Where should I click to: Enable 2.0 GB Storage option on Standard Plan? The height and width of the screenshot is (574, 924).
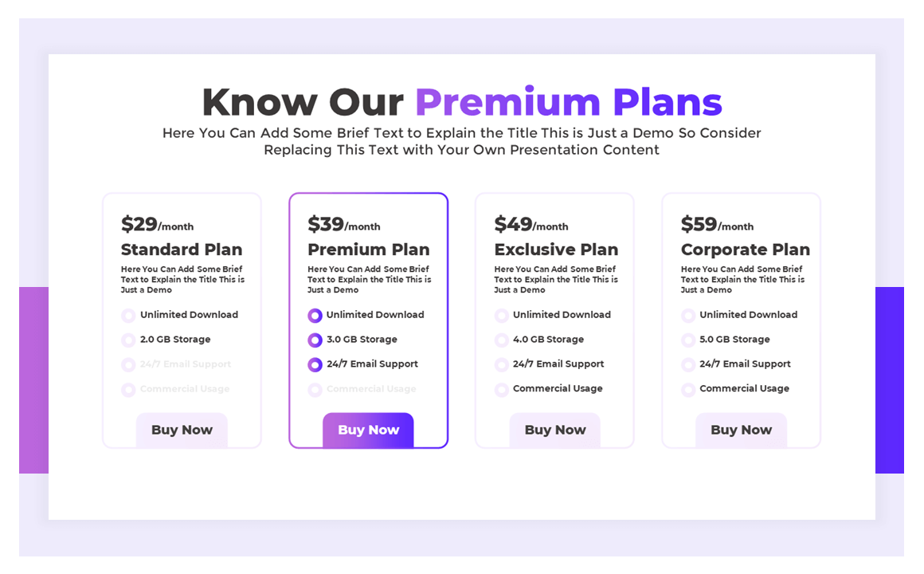click(x=128, y=339)
